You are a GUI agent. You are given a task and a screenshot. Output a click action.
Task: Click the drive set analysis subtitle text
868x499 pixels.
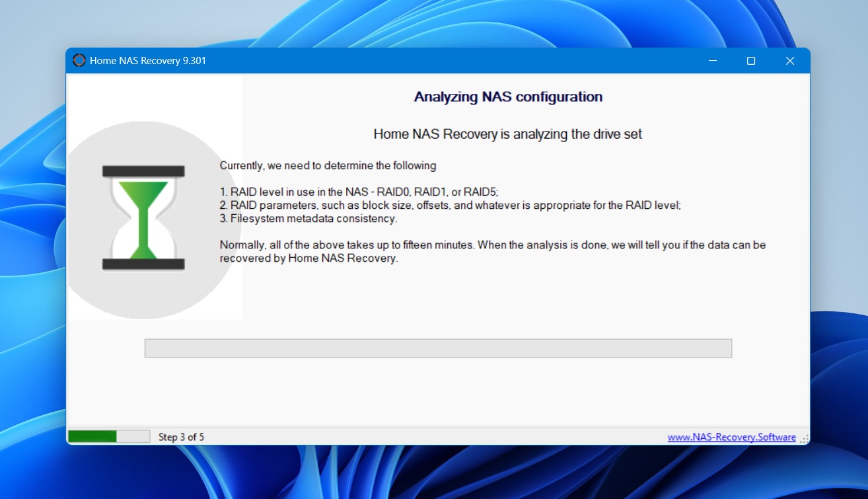pos(507,134)
